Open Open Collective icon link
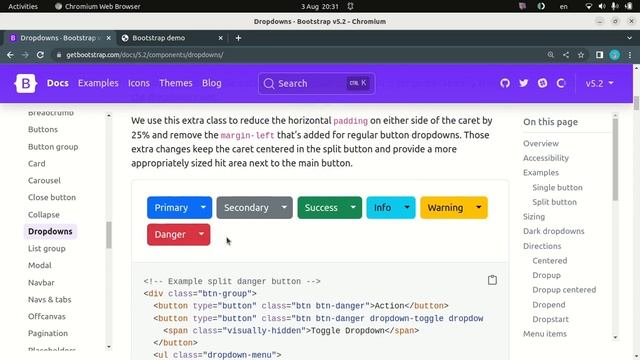Viewport: 640px width, 360px height. [x=561, y=83]
